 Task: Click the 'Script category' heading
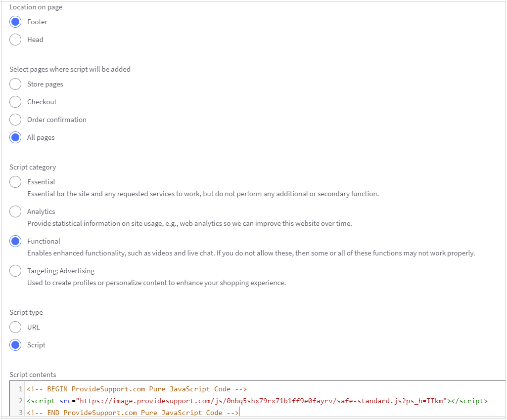[x=33, y=167]
